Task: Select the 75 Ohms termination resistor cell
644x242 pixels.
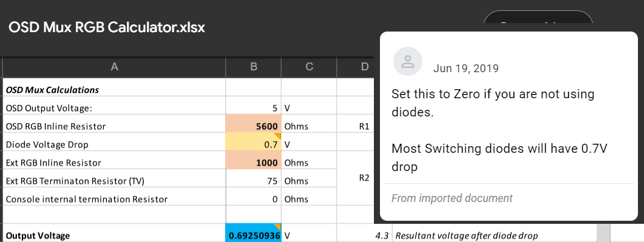Action: pos(253,181)
